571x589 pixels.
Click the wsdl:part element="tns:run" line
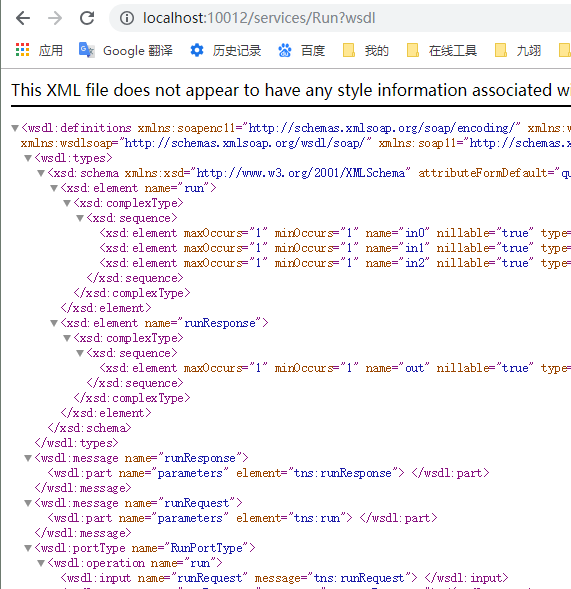click(x=242, y=518)
